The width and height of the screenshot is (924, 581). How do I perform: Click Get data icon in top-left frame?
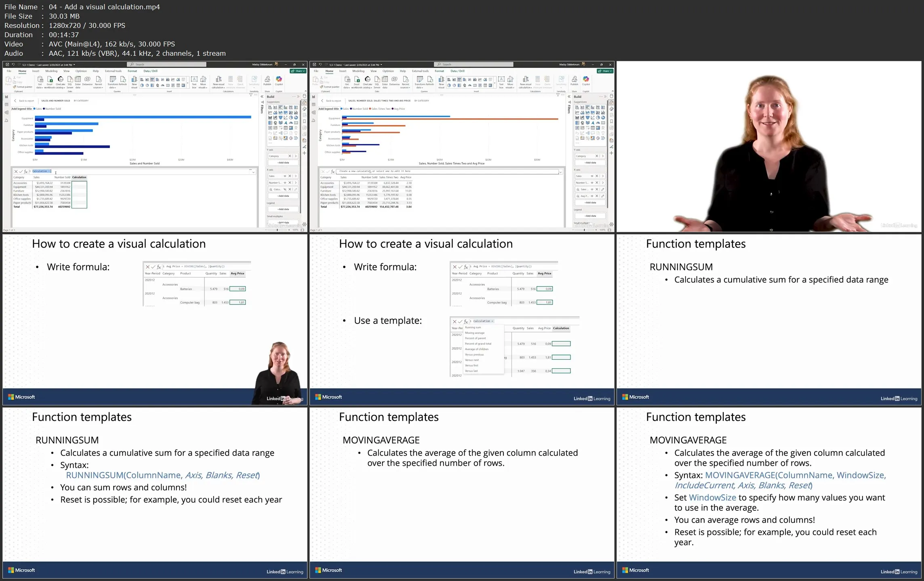pos(40,80)
